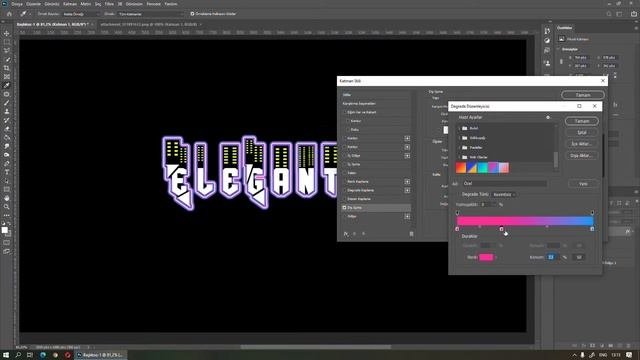
Task: Click the Yeni gradient button
Action: pyautogui.click(x=583, y=184)
